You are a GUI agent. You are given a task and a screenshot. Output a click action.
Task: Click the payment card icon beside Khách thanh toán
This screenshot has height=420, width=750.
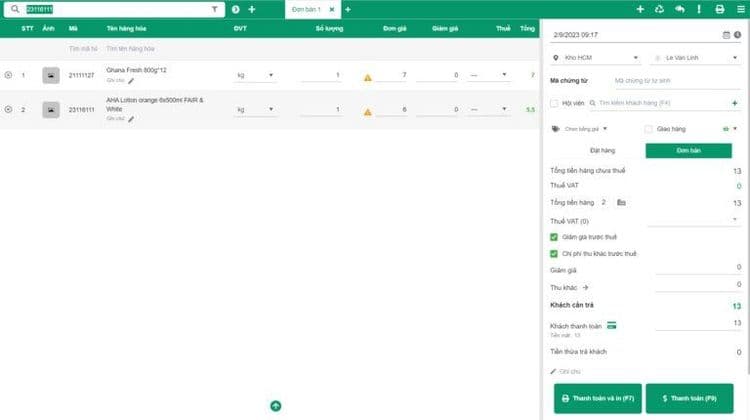[x=611, y=325]
